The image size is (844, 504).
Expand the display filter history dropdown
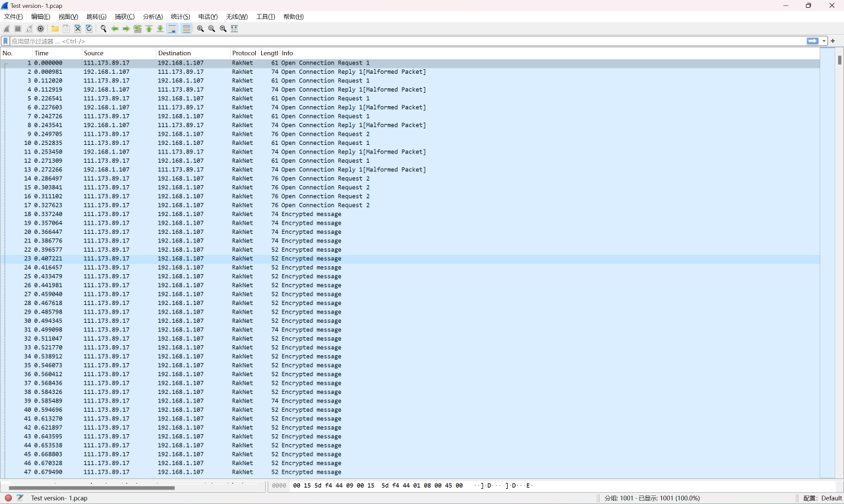pos(824,41)
